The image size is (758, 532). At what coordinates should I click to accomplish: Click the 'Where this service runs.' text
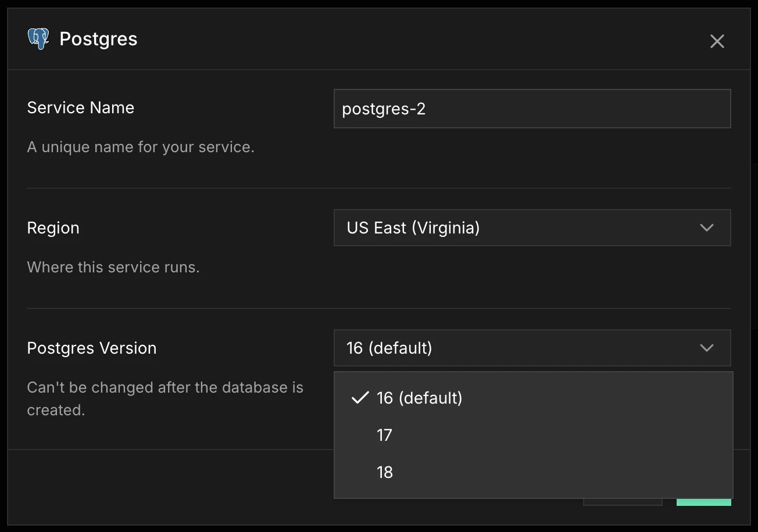pyautogui.click(x=113, y=267)
